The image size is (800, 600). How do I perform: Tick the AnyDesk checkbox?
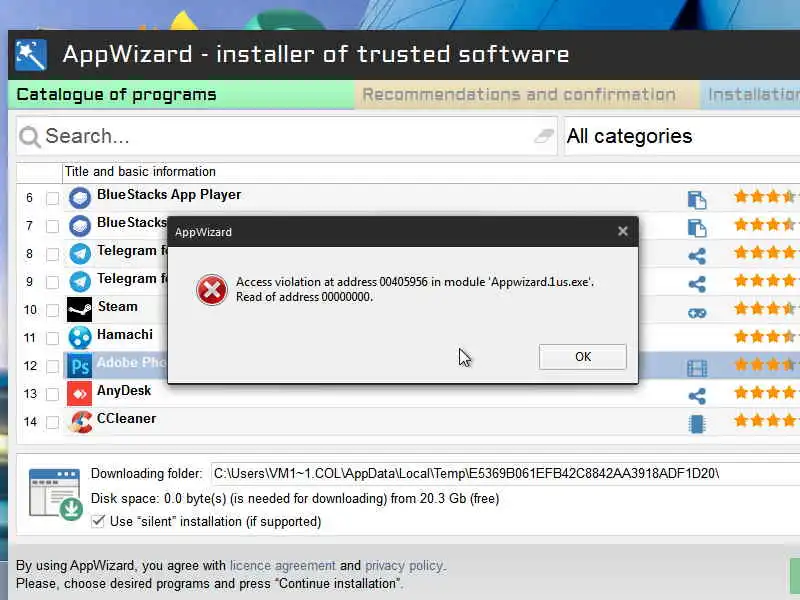(53, 394)
